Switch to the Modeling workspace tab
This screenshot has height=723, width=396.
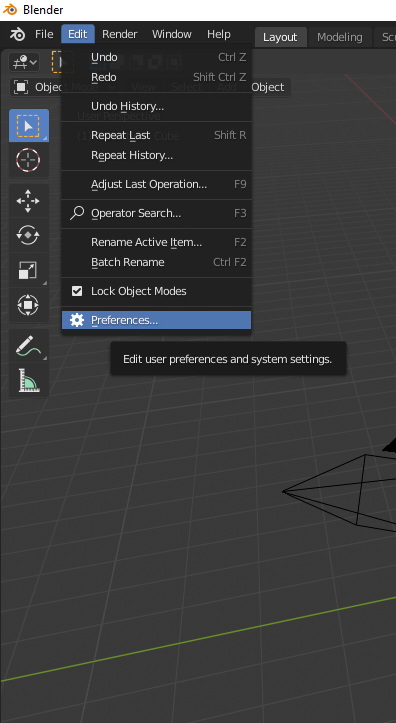point(339,37)
